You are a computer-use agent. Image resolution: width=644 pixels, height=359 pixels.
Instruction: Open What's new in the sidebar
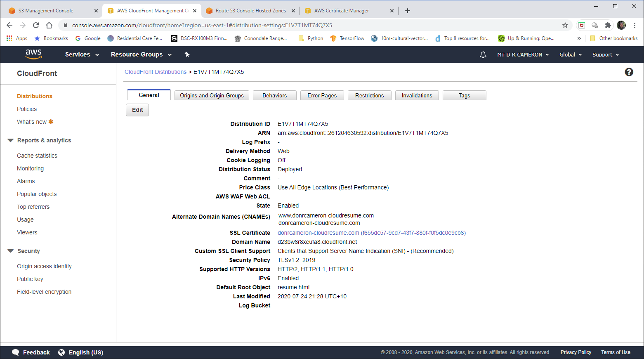click(32, 122)
